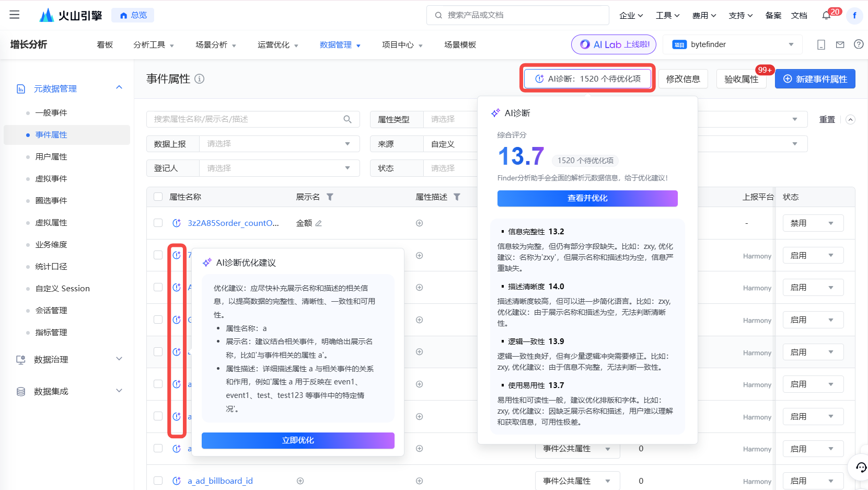The image size is (868, 490).
Task: Select 自定义 Session in the sidebar
Action: click(63, 289)
